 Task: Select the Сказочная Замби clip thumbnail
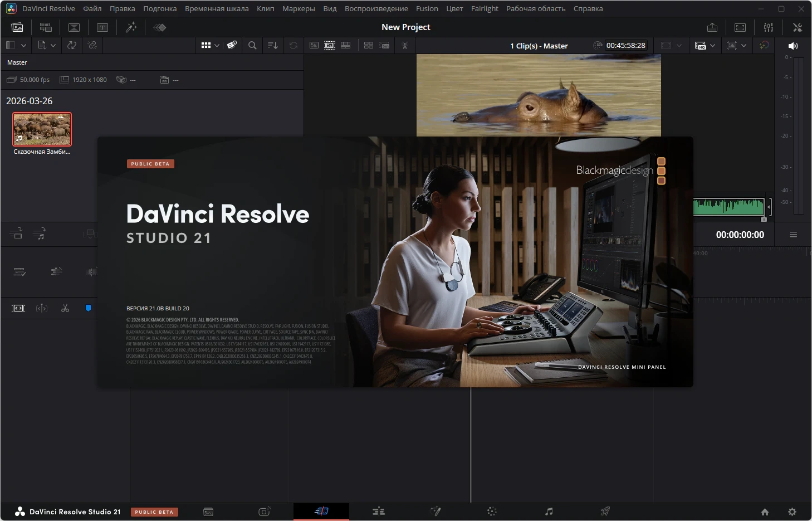[x=42, y=129]
